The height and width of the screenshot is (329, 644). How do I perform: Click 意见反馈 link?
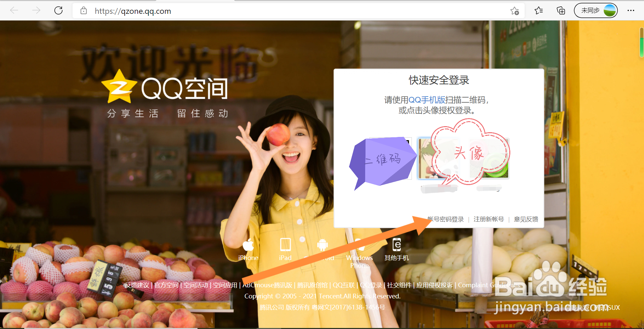click(526, 219)
